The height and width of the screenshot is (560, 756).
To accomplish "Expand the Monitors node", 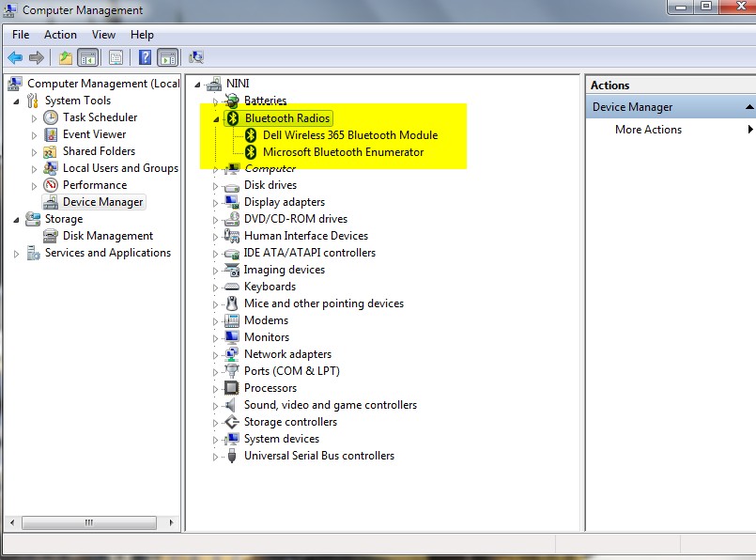I will [x=215, y=338].
